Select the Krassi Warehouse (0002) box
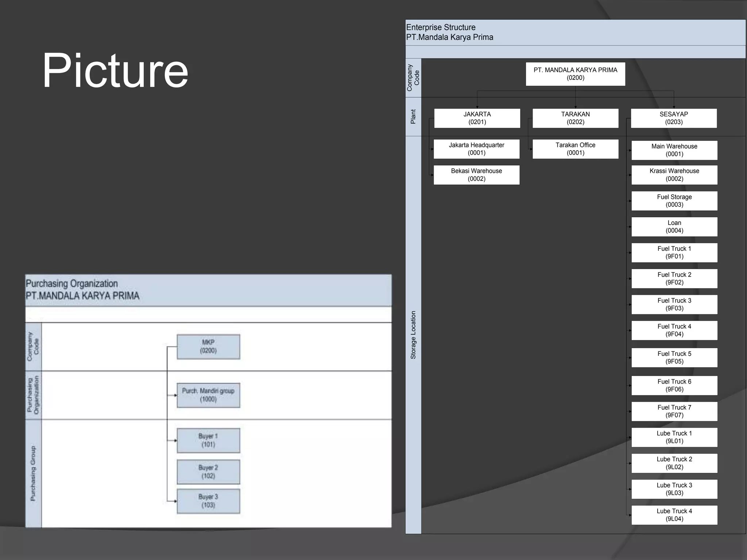This screenshot has height=560, width=747. coord(674,175)
